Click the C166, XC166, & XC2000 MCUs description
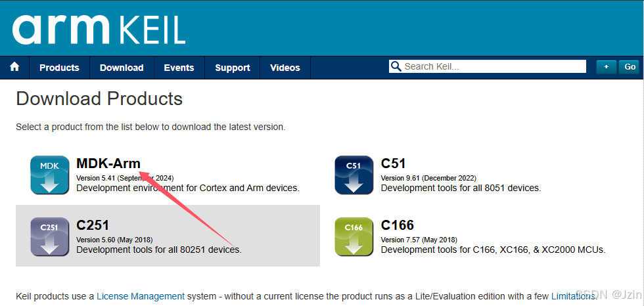The width and height of the screenshot is (644, 306). pos(494,250)
